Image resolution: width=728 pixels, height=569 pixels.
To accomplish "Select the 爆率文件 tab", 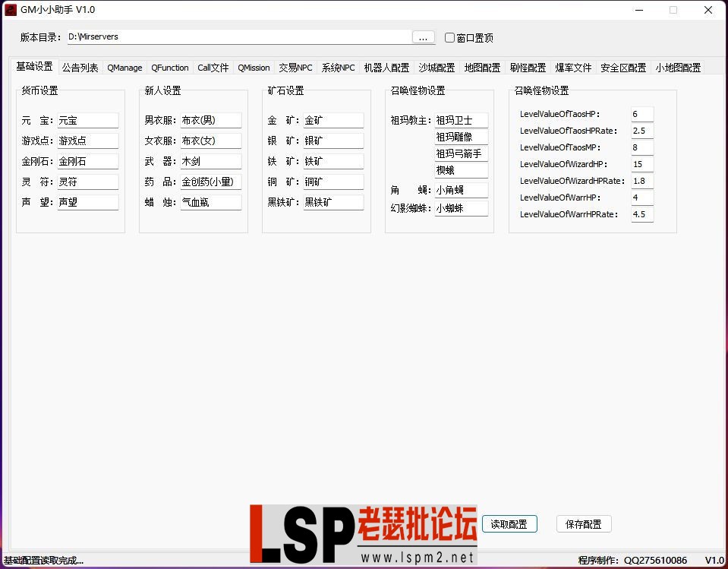I will [573, 67].
